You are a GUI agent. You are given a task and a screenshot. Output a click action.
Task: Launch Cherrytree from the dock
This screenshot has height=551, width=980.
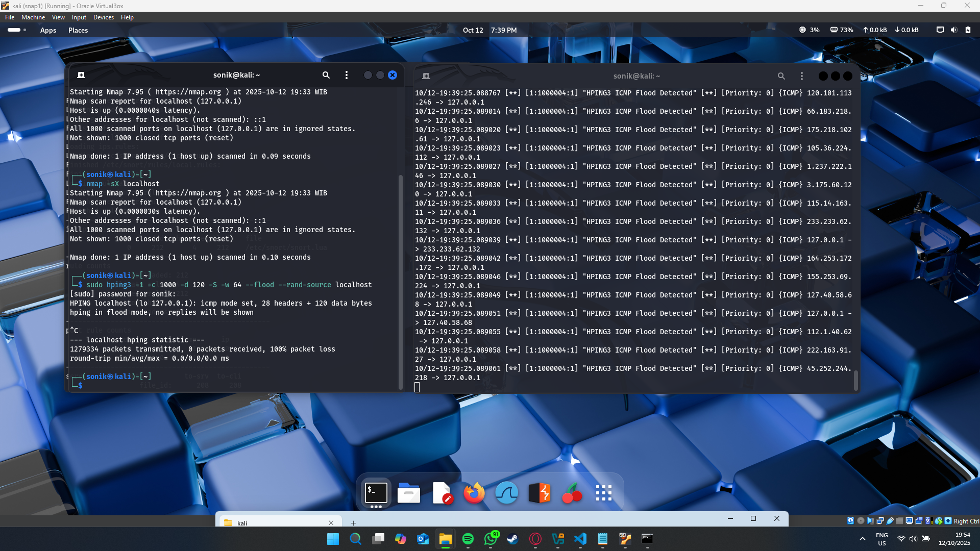pos(572,493)
